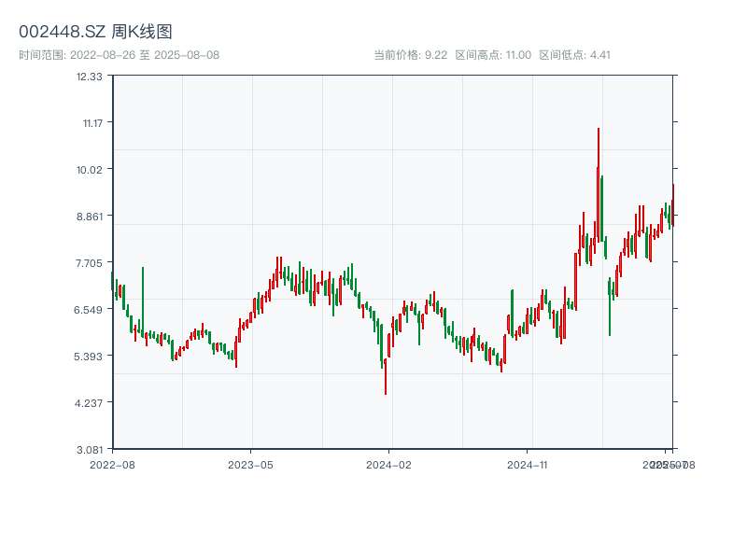Viewport: 747px width, 560px height.
Task: Select the 时间范围 date range text
Action: pyautogui.click(x=119, y=55)
